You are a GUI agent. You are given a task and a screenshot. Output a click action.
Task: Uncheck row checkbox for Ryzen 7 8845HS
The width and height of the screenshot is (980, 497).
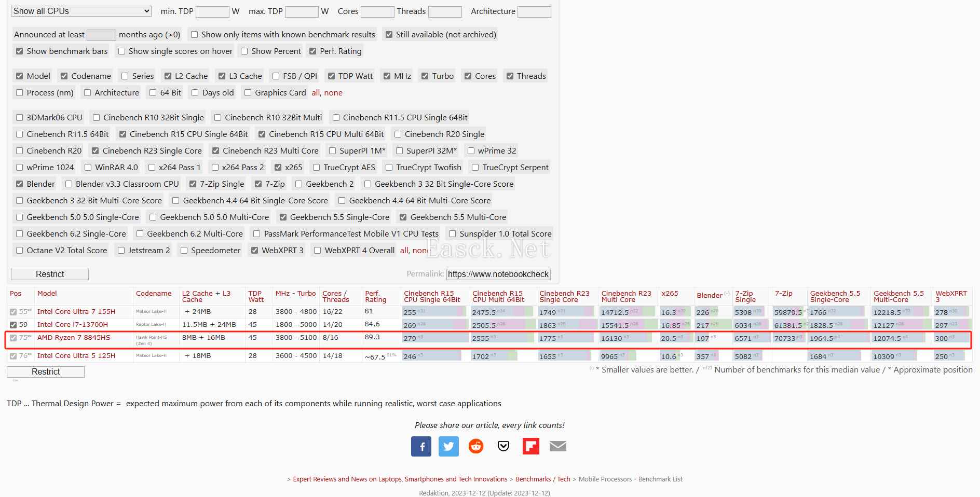point(13,338)
